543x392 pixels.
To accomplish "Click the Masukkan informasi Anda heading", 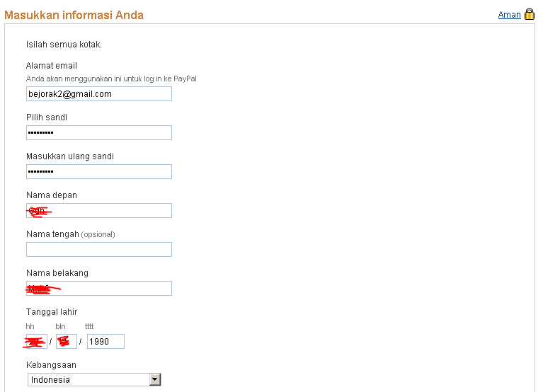I will click(x=74, y=16).
